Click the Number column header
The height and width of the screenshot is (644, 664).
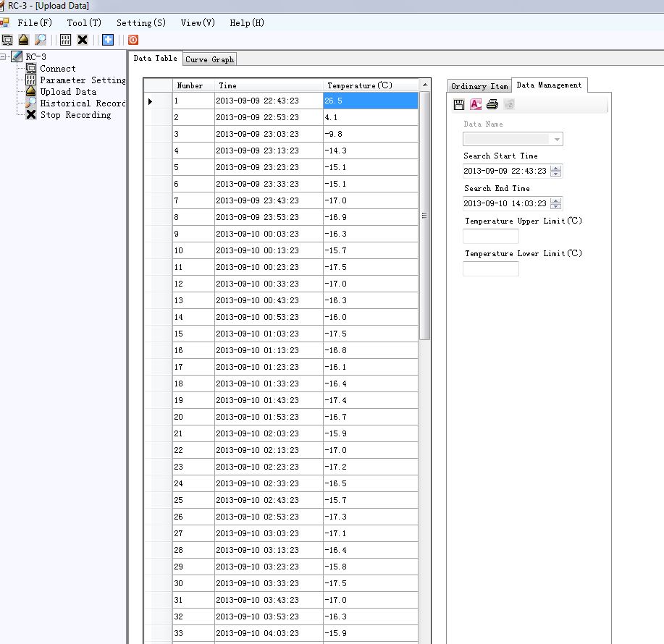pos(193,85)
